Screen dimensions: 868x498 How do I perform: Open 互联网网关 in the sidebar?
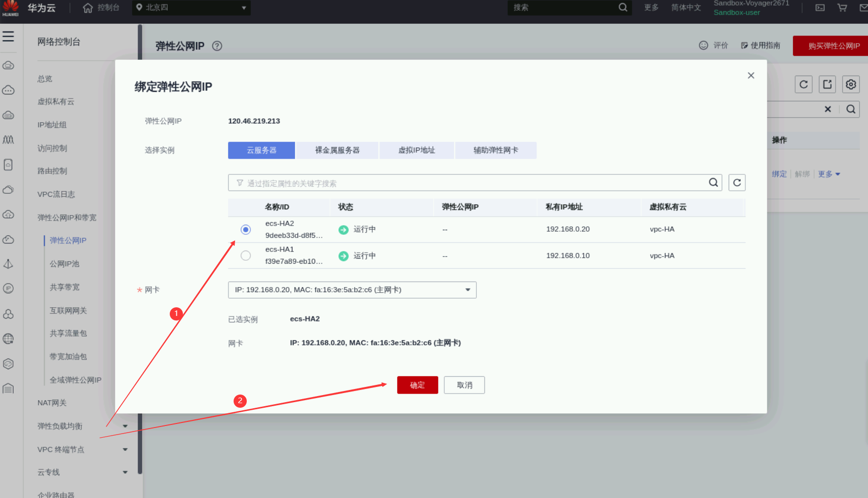(x=68, y=310)
